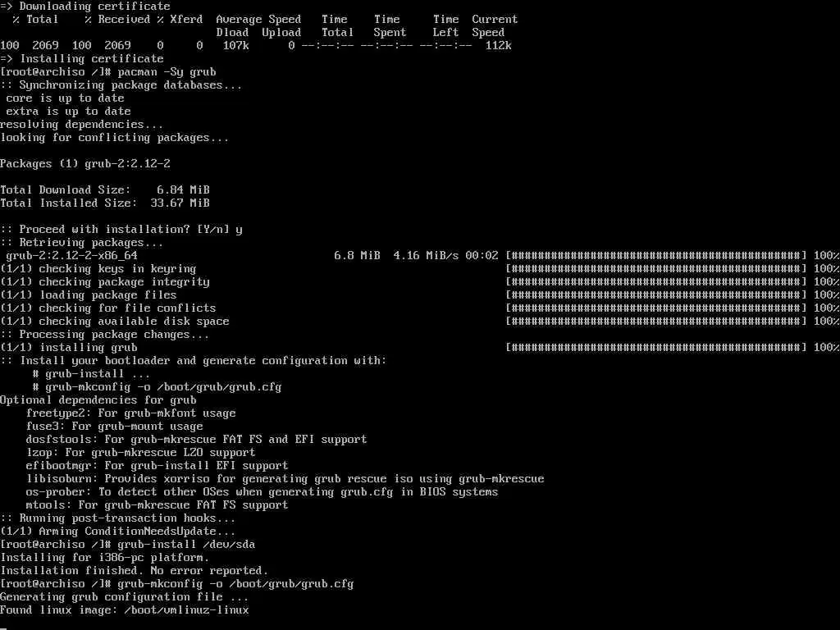The width and height of the screenshot is (840, 630).
Task: Click '(1/1) loading package files' text
Action: (x=89, y=295)
